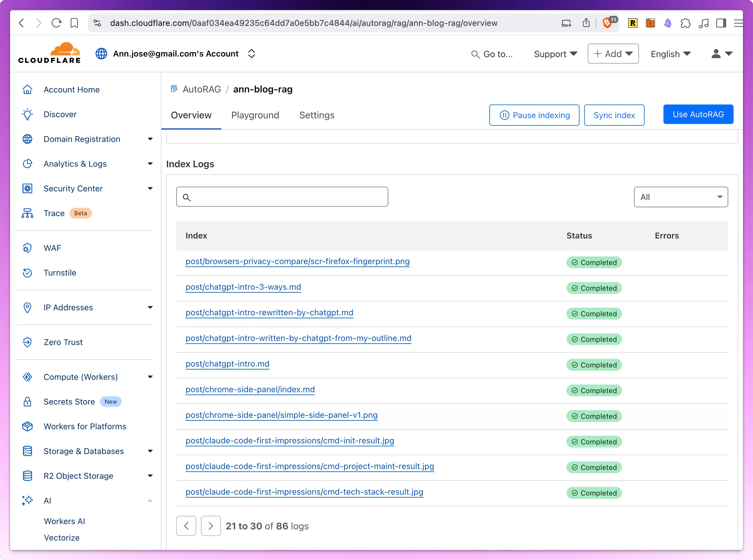
Task: Open the English language dropdown
Action: [670, 54]
